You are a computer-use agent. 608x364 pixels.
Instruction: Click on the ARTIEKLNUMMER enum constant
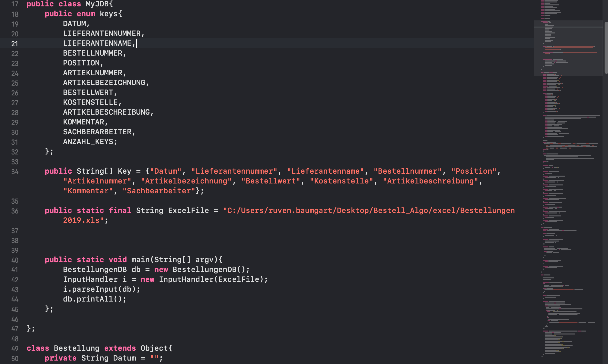point(93,73)
